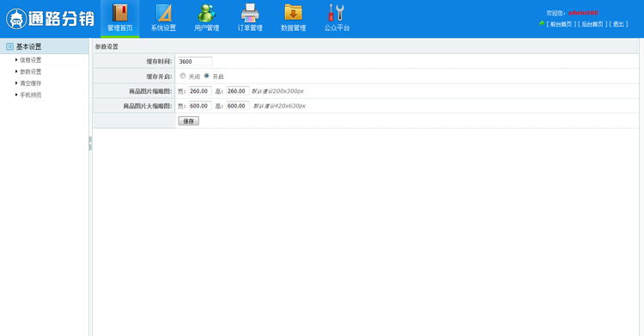
Task: Open the 管理首页 book icon
Action: [x=120, y=13]
